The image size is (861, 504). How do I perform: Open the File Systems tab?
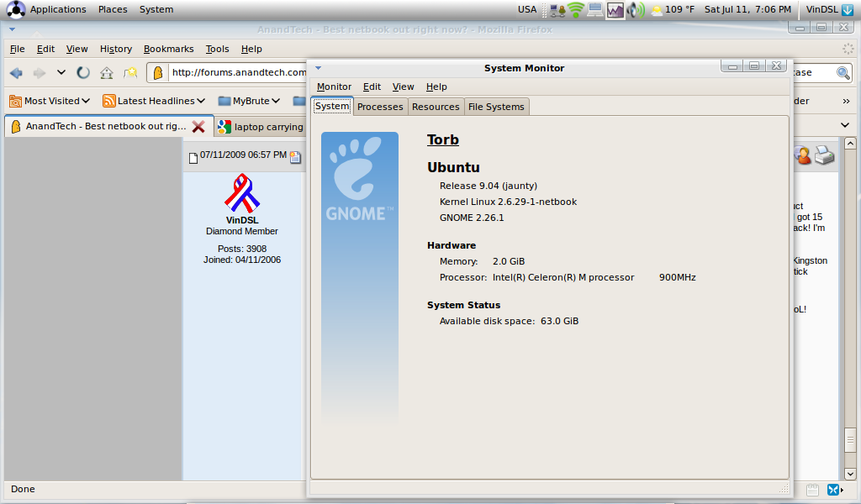pos(496,107)
